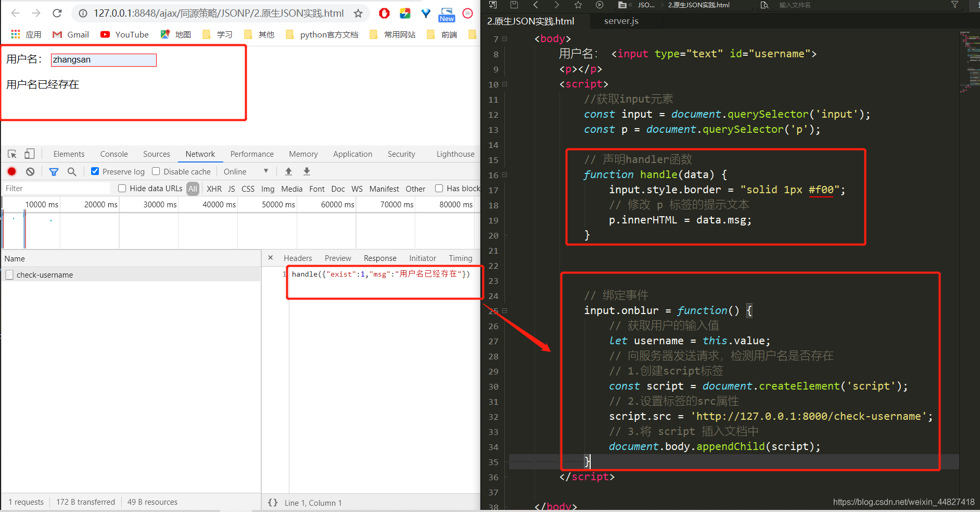The image size is (980, 512).
Task: Click the username input containing zhangsan
Action: (104, 60)
